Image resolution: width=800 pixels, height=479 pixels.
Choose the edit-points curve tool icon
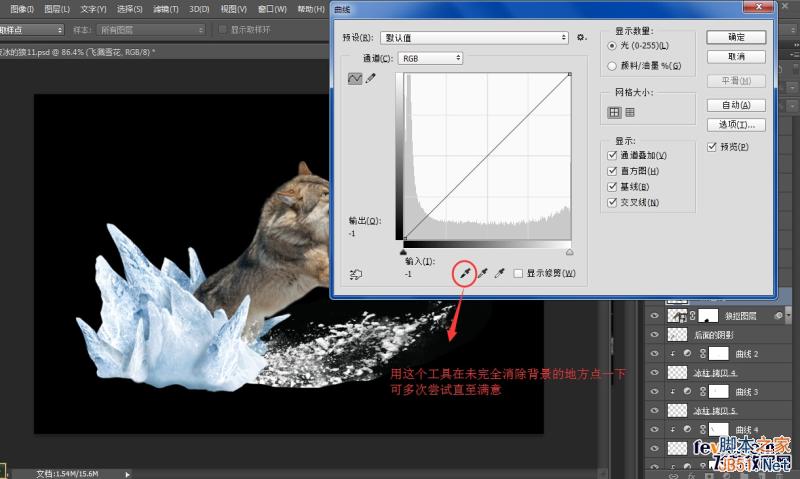click(x=355, y=79)
